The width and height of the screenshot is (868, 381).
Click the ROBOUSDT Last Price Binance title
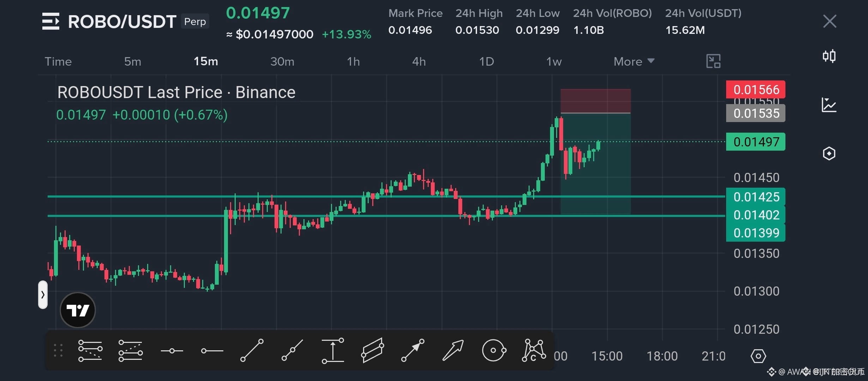176,92
